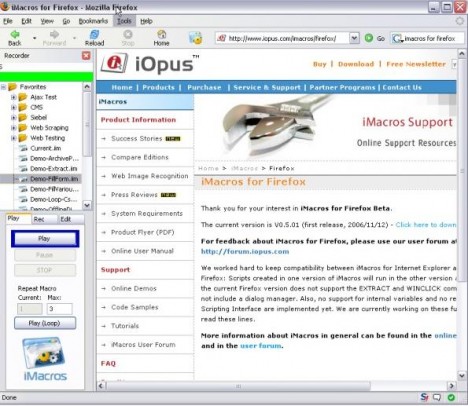Click the Max repeat count field
The image size is (468, 406).
(59, 309)
